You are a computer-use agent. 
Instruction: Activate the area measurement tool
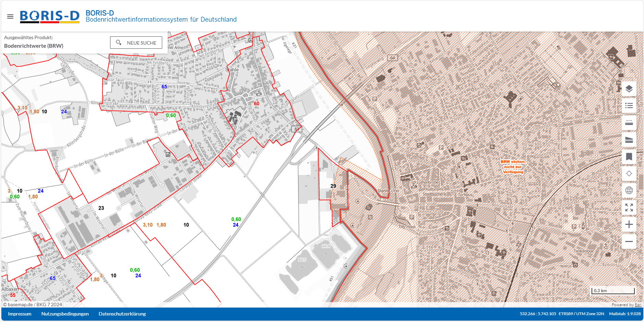(629, 140)
